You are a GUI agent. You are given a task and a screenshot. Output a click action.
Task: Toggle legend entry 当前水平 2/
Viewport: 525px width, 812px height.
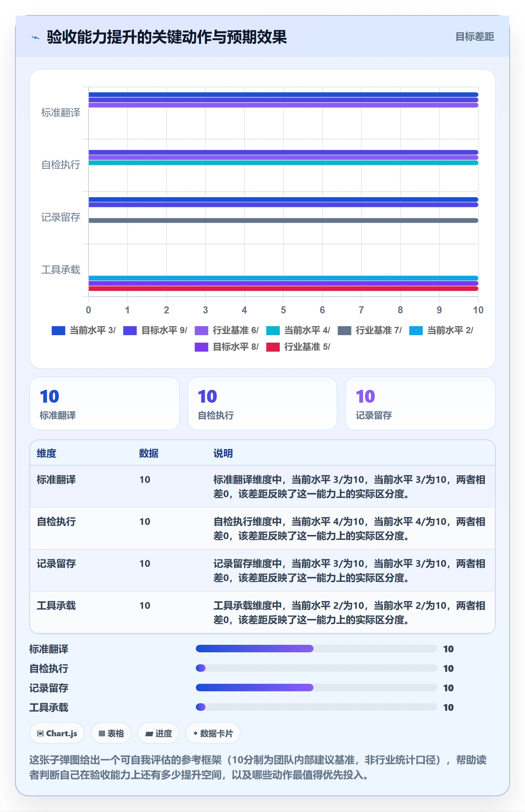441,330
